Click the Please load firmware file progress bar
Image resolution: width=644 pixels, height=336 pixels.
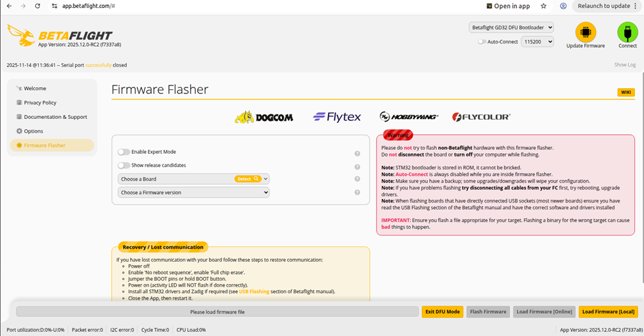click(x=218, y=312)
